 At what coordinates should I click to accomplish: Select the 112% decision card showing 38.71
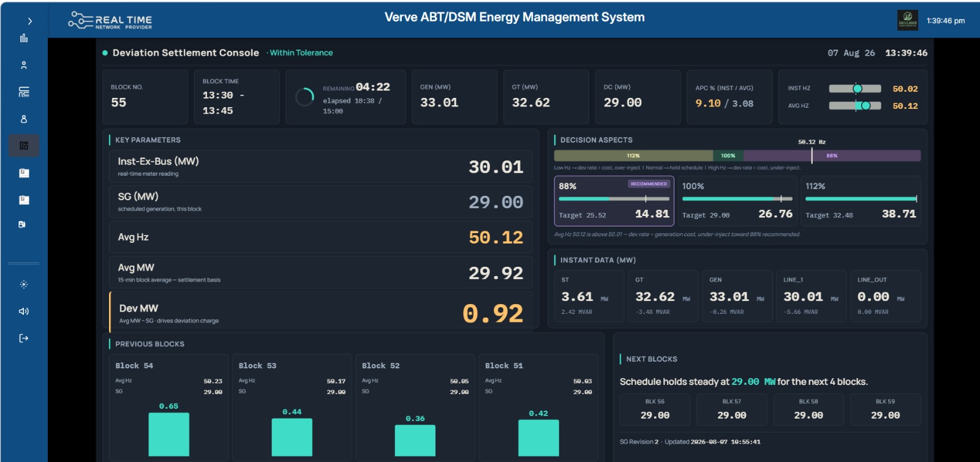(x=861, y=201)
